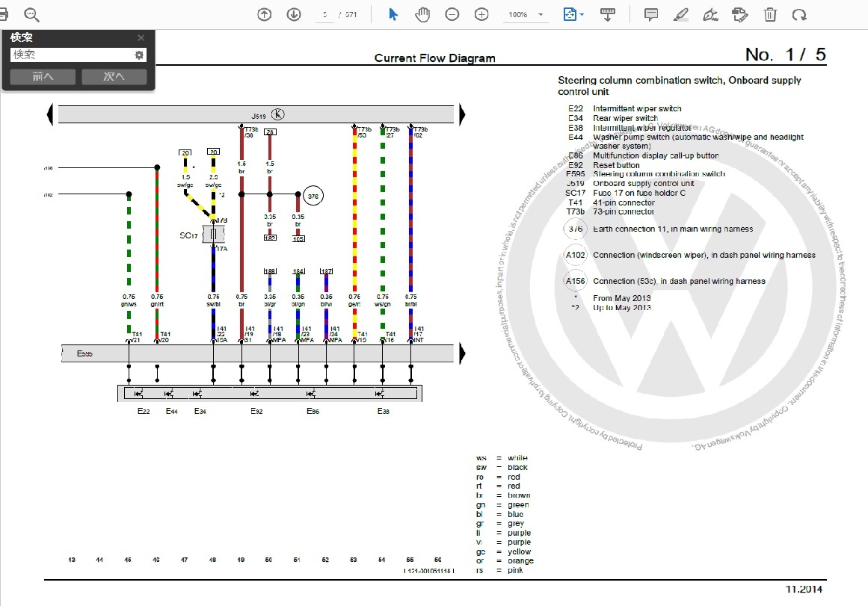This screenshot has height=606, width=868.
Task: Go to next page with down arrow
Action: [294, 14]
